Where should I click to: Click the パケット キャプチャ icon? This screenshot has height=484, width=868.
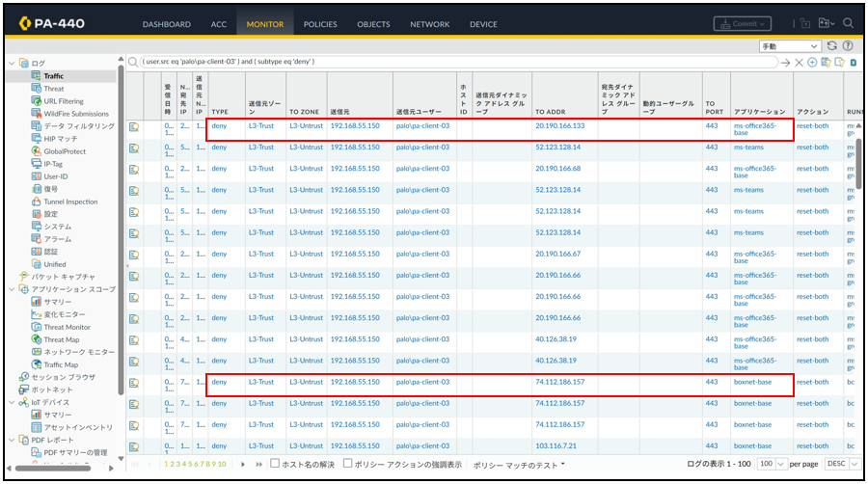coord(24,277)
